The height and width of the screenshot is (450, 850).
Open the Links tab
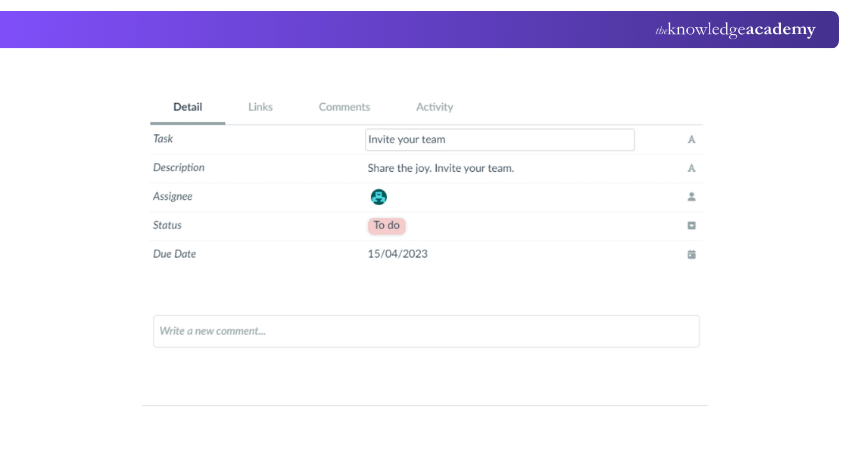260,107
